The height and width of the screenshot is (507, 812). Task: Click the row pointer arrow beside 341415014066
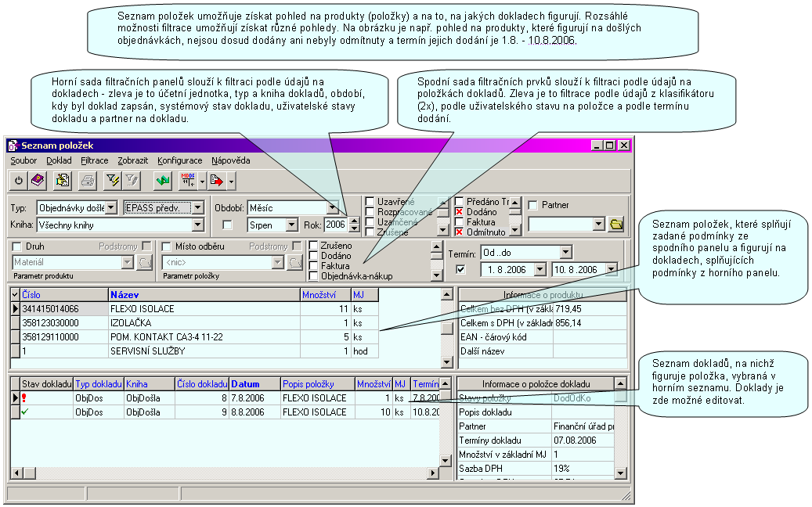tap(16, 309)
